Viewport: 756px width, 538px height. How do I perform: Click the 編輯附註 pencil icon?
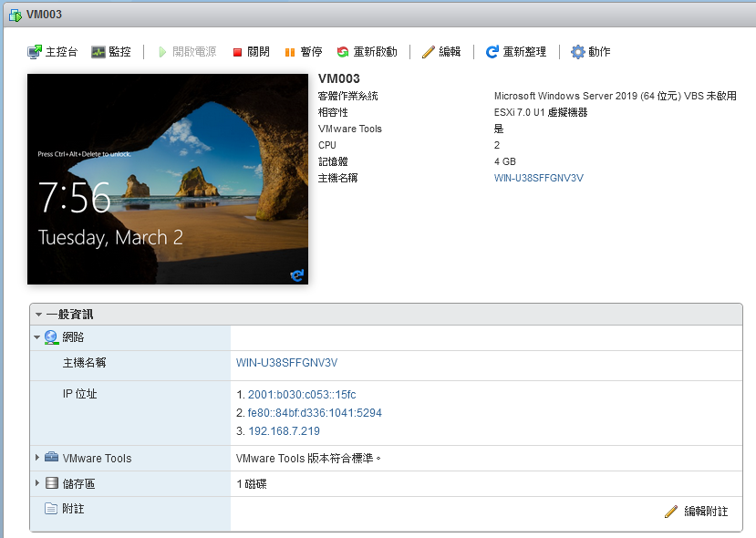coord(670,511)
